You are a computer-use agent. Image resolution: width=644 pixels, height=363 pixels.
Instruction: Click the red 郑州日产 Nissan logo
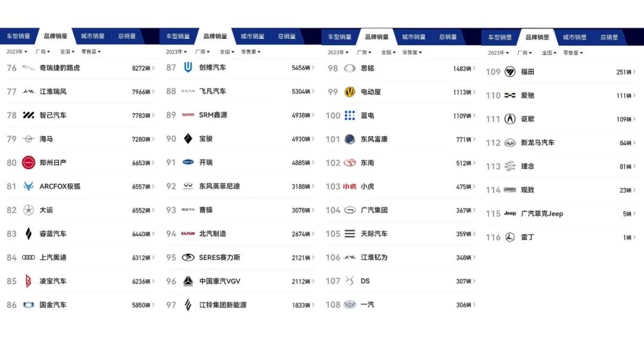click(x=29, y=163)
